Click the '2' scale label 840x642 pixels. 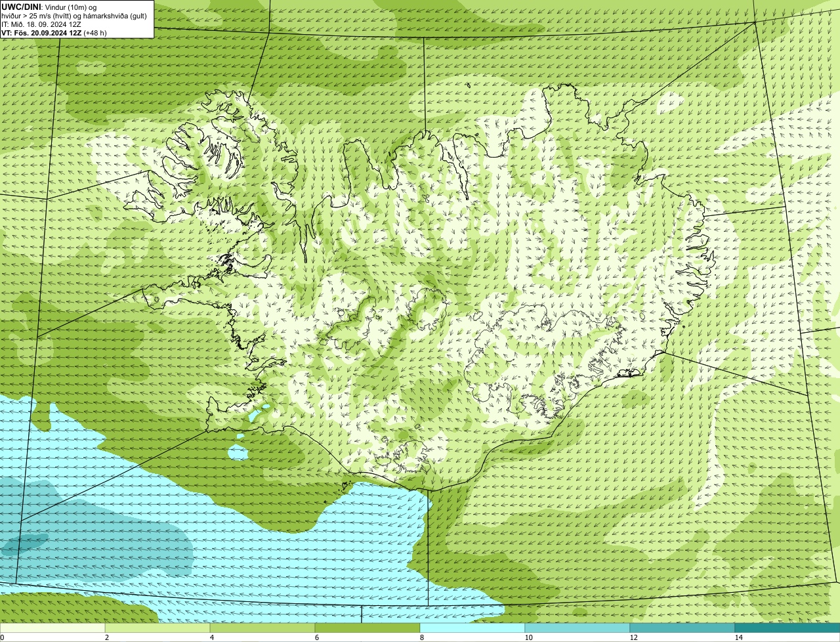(107, 637)
